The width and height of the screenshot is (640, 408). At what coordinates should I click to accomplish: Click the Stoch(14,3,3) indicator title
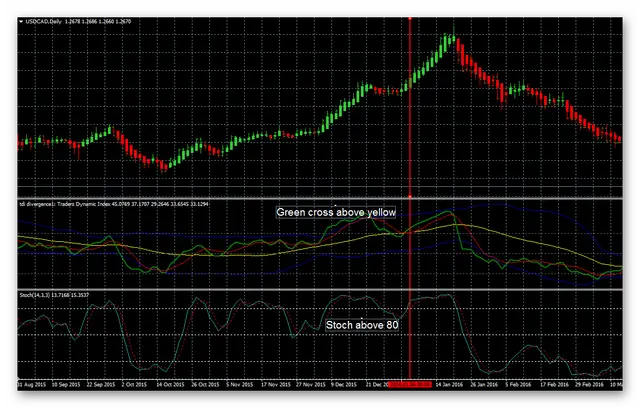(54, 295)
